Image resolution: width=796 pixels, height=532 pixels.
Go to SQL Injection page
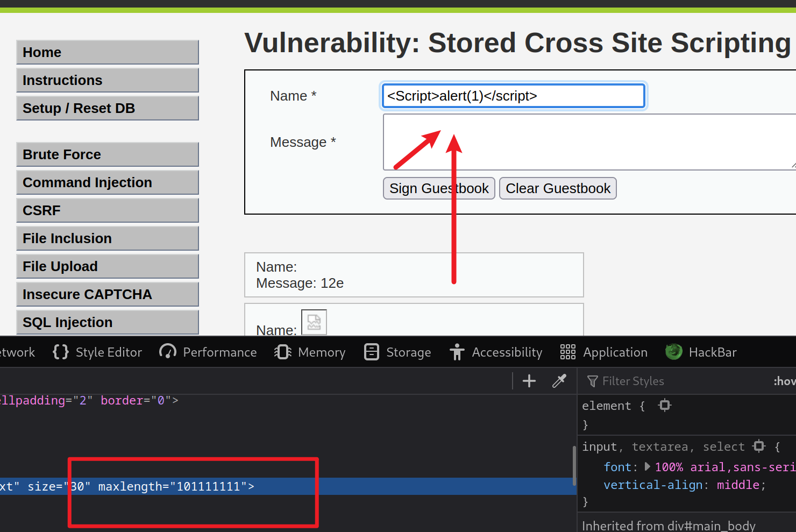pos(108,322)
